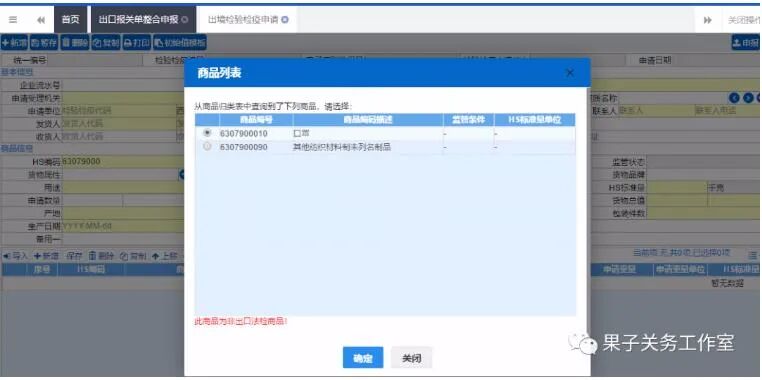762x380 pixels.
Task: Click the 序号 column header in goods table
Action: (42, 269)
